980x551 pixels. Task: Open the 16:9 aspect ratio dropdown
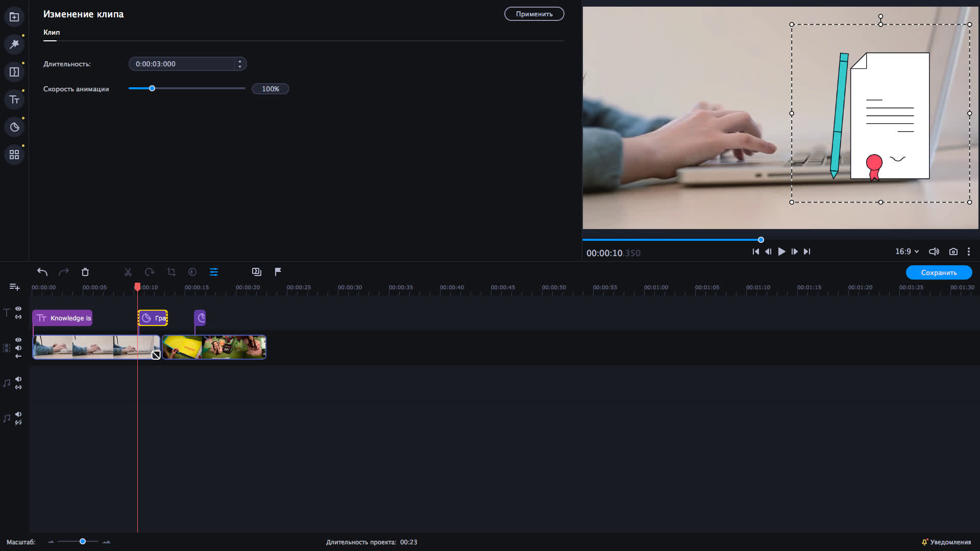[906, 252]
